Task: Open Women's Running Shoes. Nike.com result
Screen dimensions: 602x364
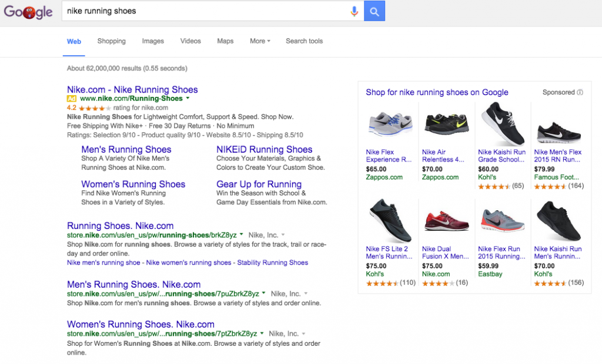Action: (x=141, y=324)
